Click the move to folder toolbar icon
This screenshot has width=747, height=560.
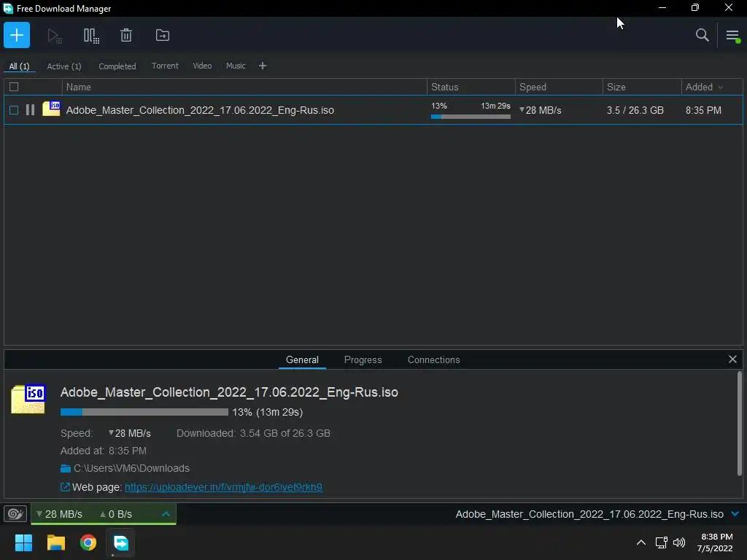163,35
